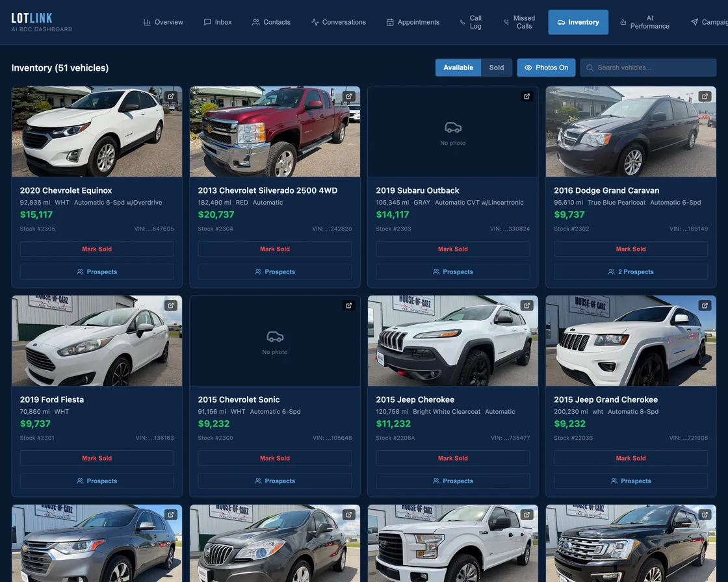Click the 2020 Chevrolet Equinox photo

tap(97, 131)
